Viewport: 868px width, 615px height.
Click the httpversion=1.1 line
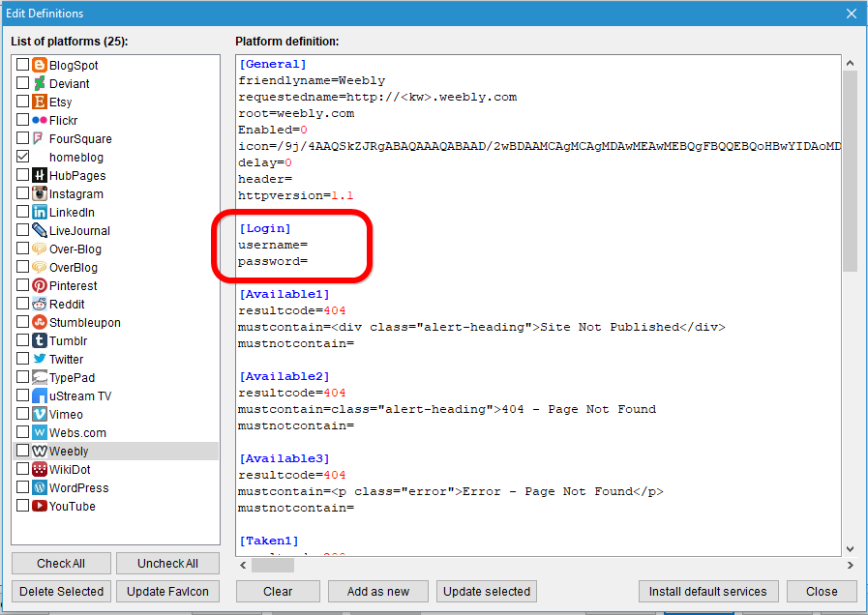tap(295, 195)
